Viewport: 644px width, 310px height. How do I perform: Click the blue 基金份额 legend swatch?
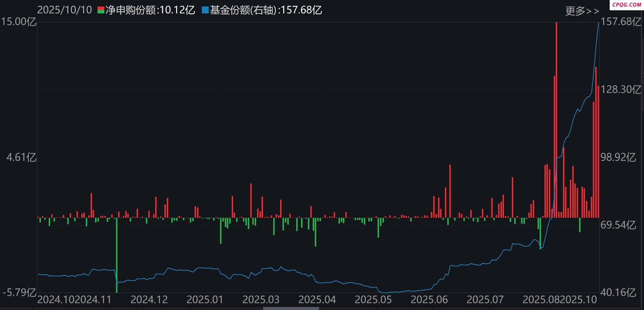click(x=205, y=10)
